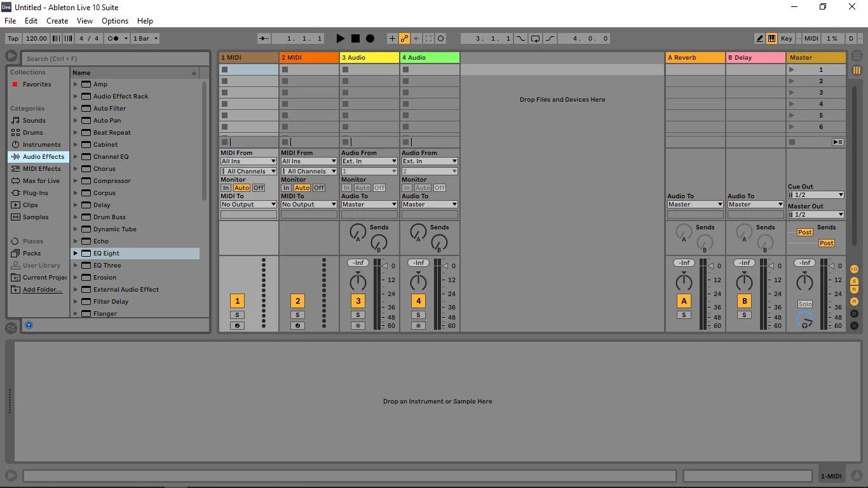
Task: Expand the EQ Eight device folder
Action: tap(76, 254)
